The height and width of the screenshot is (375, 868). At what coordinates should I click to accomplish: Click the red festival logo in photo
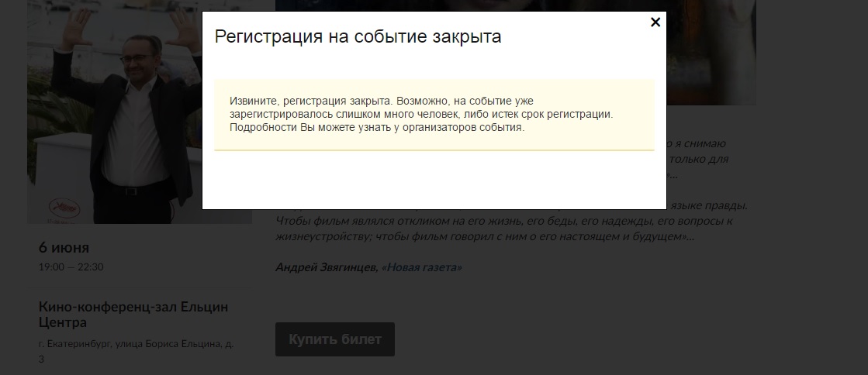coord(57,205)
